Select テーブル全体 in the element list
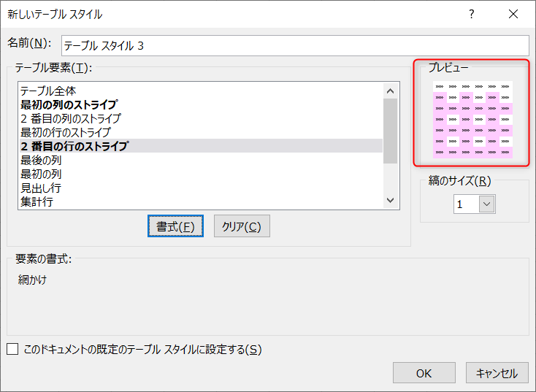Viewport: 536px width, 392px height. pos(201,91)
